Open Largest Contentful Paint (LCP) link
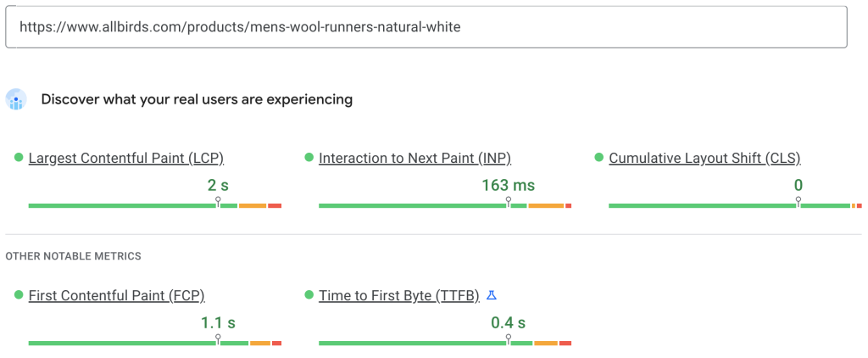 coord(126,158)
